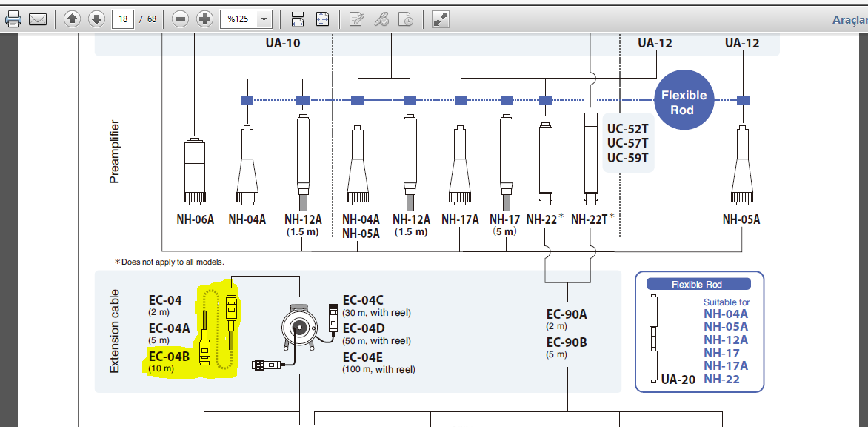Go to next page with down arrow
The width and height of the screenshot is (868, 427).
click(x=96, y=19)
